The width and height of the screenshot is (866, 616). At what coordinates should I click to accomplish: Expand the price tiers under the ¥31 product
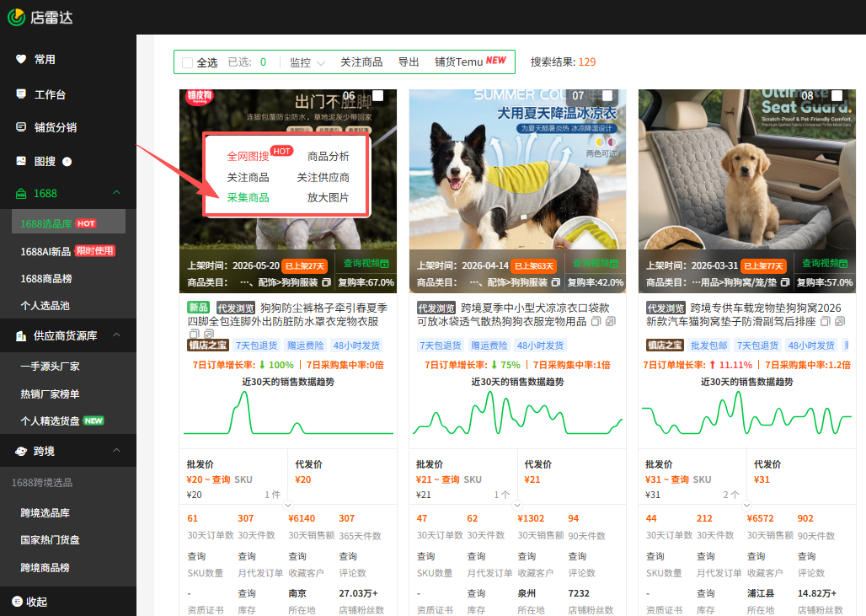coord(746,505)
